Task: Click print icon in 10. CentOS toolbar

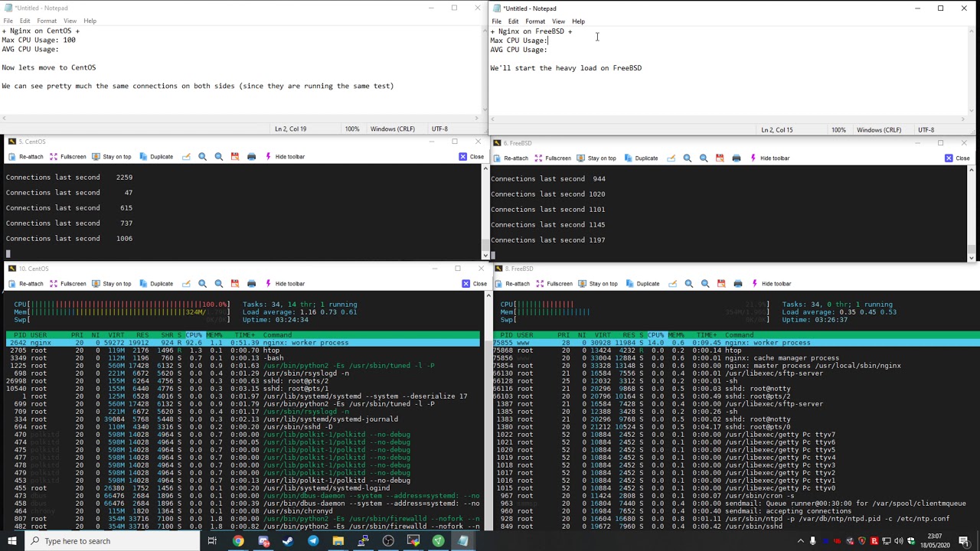Action: (251, 284)
